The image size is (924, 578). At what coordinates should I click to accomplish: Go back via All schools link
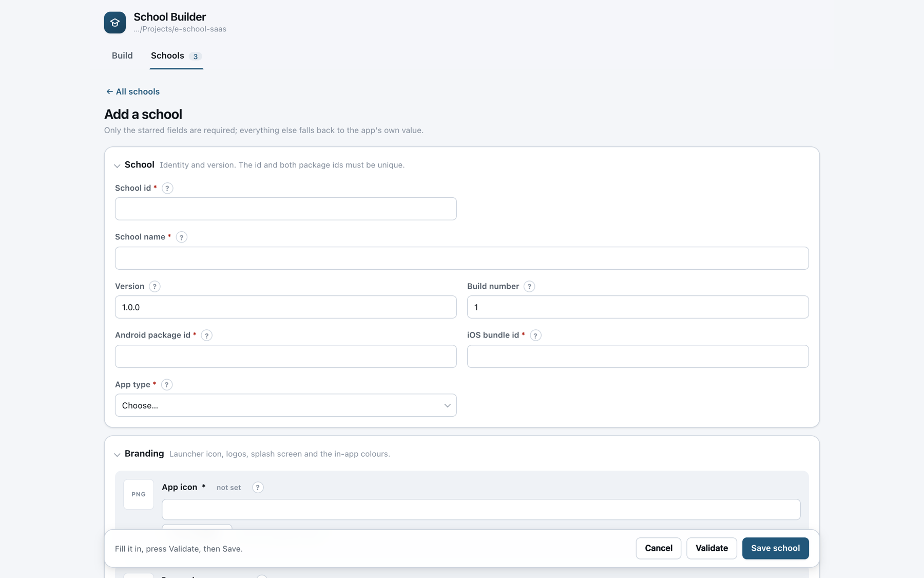[x=133, y=91]
